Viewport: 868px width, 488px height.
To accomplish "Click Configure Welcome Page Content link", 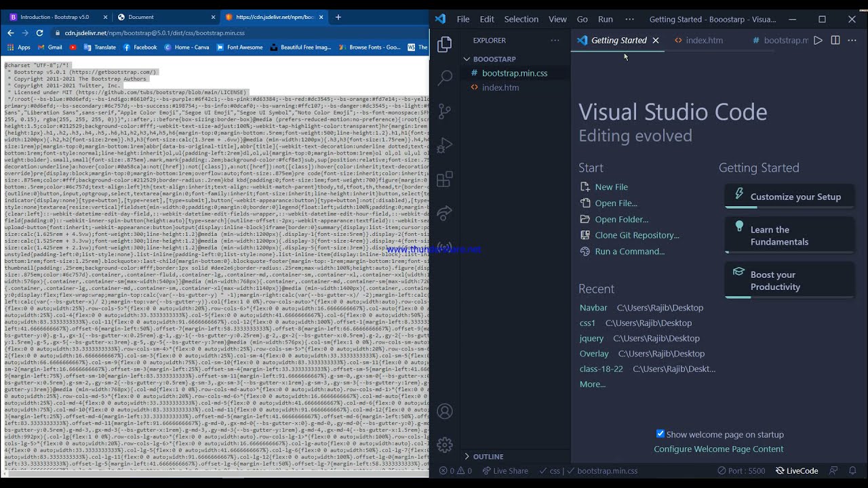I will click(718, 449).
